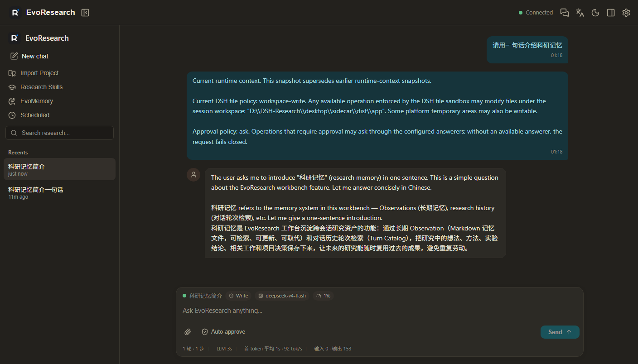Viewport: 638px width, 364px height.
Task: Toggle the right side panel icon
Action: point(611,13)
